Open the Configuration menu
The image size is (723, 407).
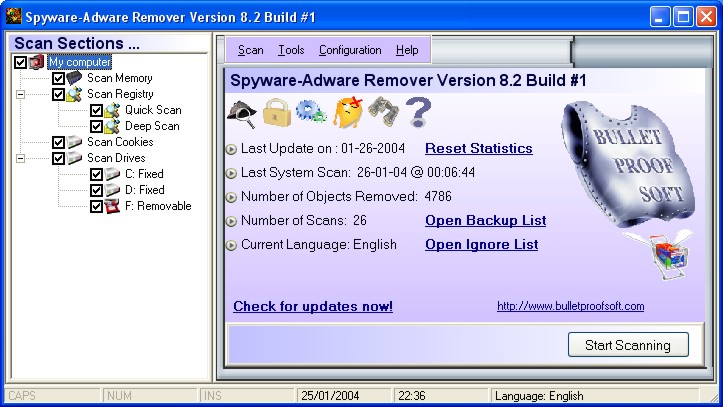[350, 50]
